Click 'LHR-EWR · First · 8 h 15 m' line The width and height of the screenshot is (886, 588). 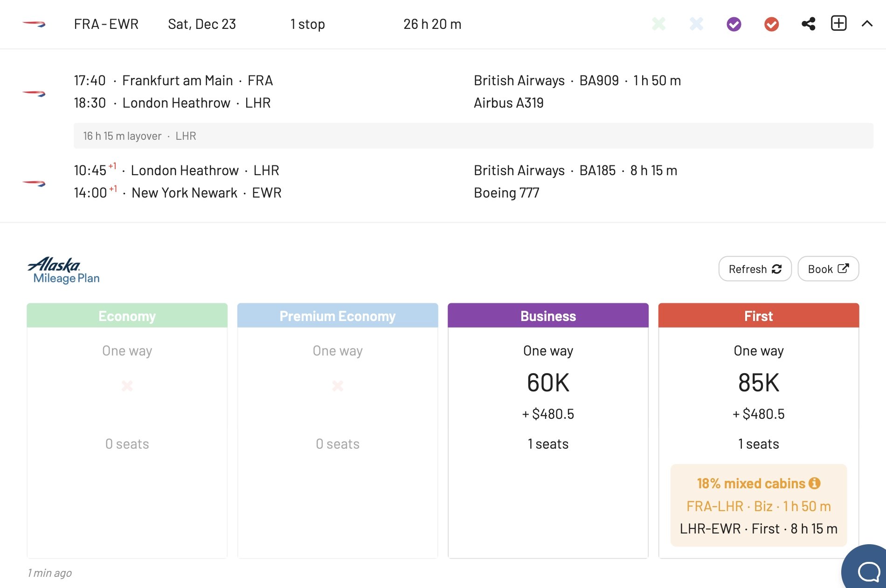[759, 528]
